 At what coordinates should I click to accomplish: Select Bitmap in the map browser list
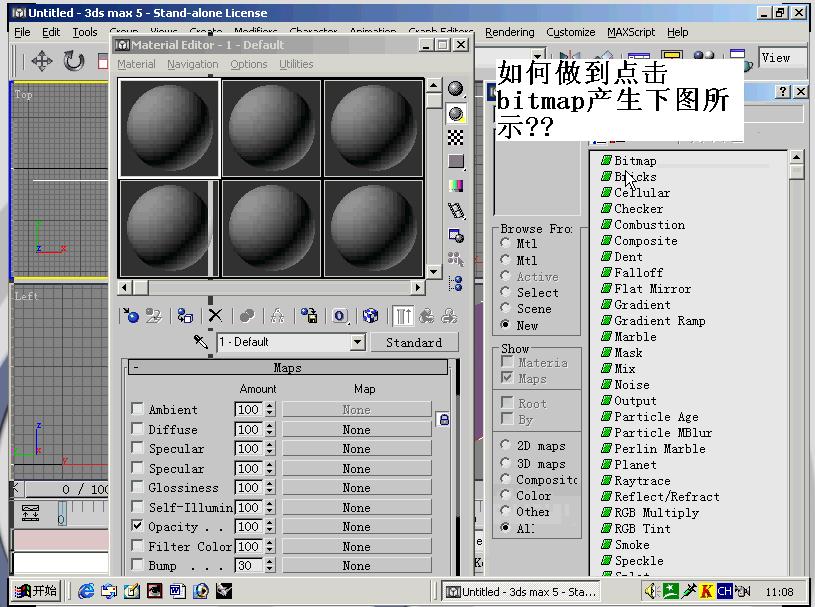[635, 161]
